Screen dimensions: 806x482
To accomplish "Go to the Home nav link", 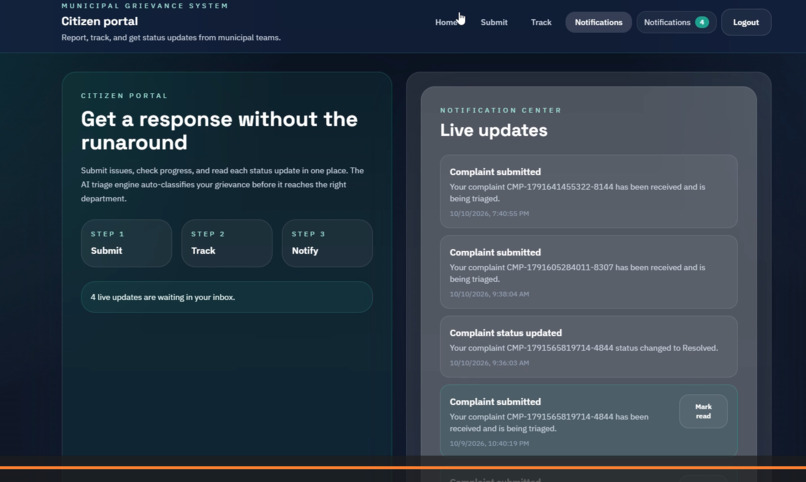I will click(446, 23).
